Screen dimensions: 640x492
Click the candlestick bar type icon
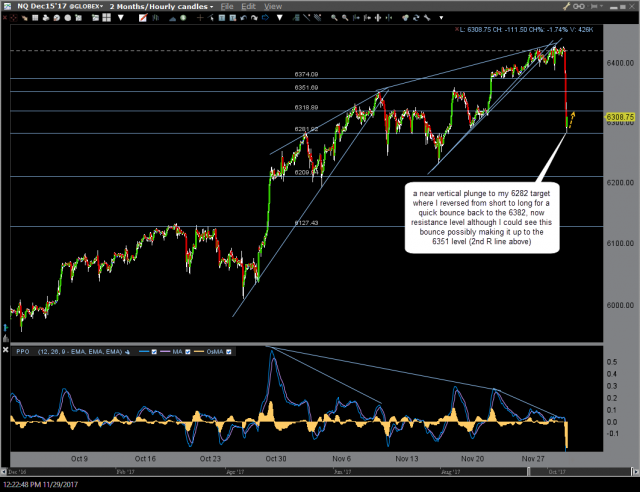[156, 18]
